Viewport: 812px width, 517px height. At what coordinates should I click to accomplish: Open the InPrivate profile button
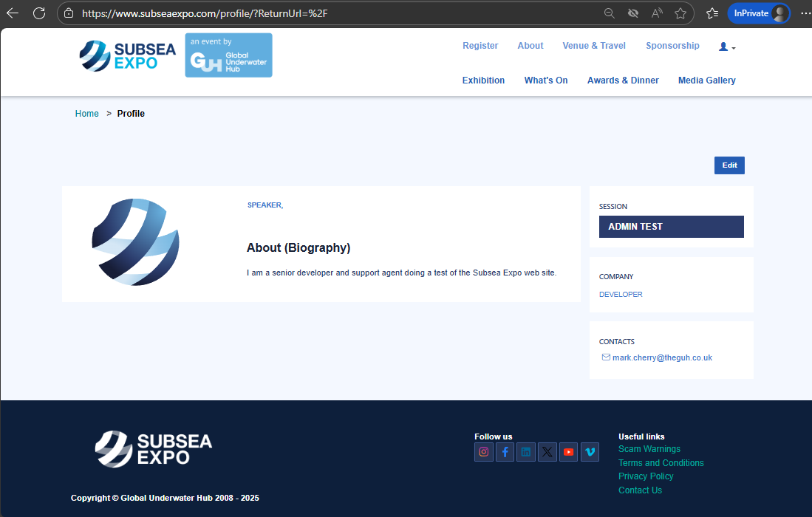759,13
